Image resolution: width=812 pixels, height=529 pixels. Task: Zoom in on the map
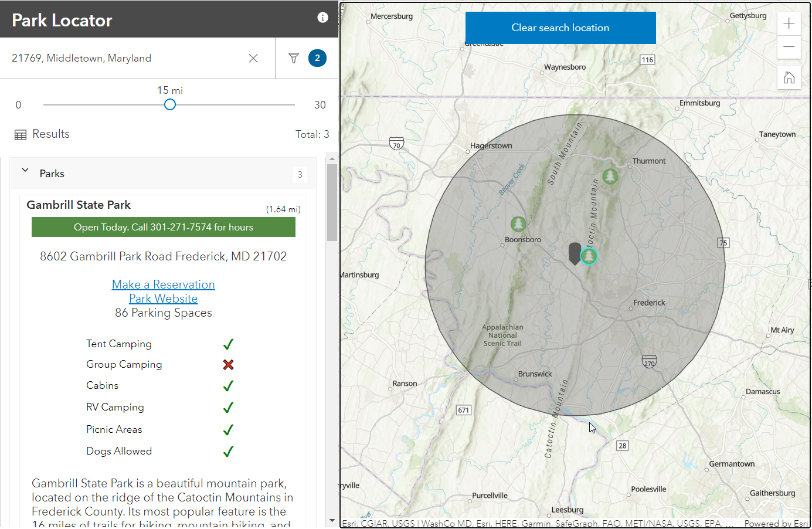point(789,24)
